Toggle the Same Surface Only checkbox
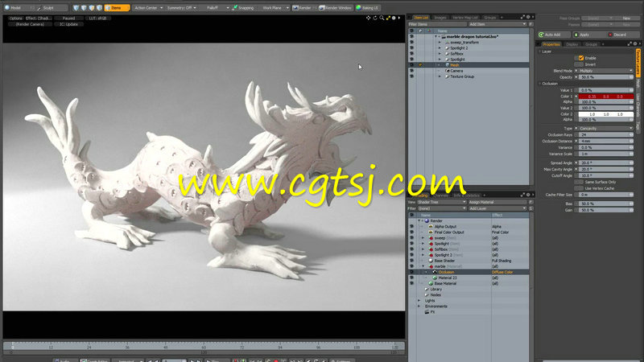The image size is (644, 362). [x=579, y=182]
